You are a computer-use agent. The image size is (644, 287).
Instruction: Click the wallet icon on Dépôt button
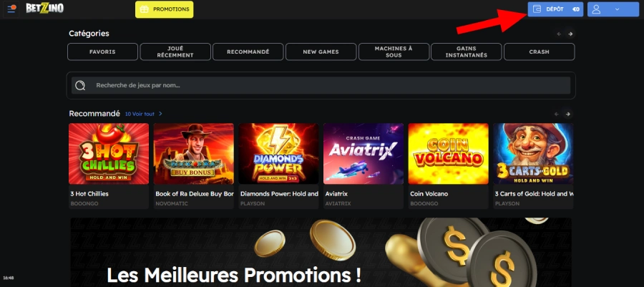[x=537, y=9]
